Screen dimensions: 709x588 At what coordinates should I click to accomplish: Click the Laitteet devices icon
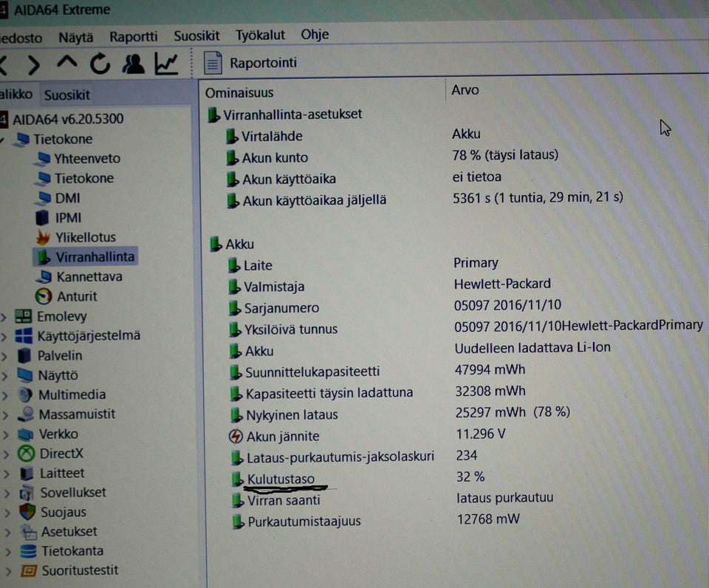click(27, 474)
